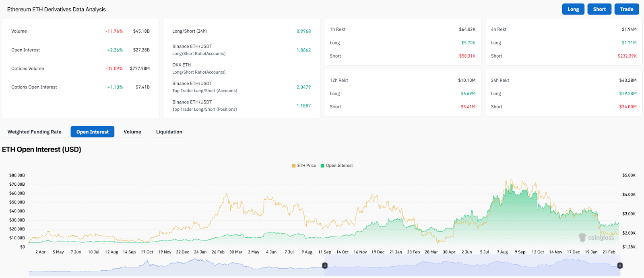Click the 24h Rekt heading
Viewport: 644px width, 278px height.
pos(500,81)
